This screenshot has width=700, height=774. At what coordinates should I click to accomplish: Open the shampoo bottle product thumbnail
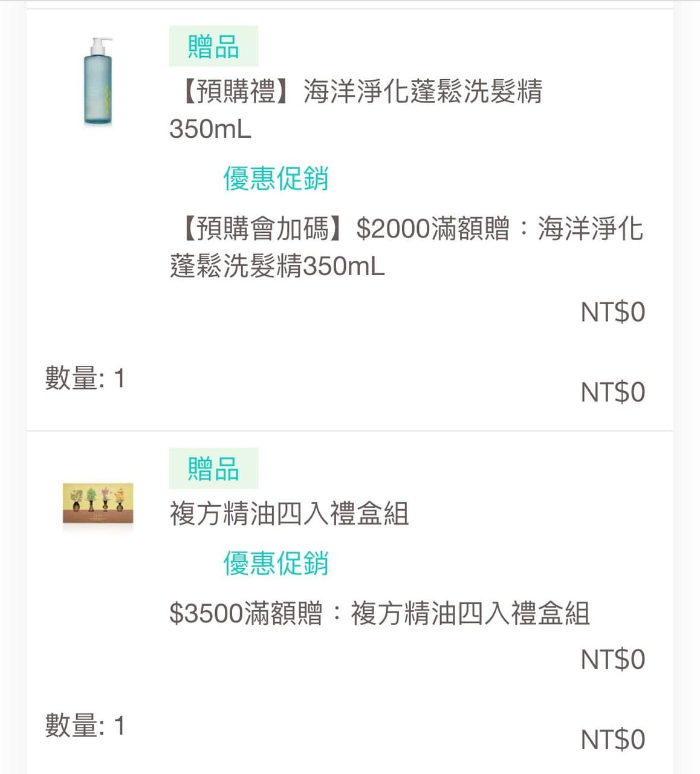point(98,82)
